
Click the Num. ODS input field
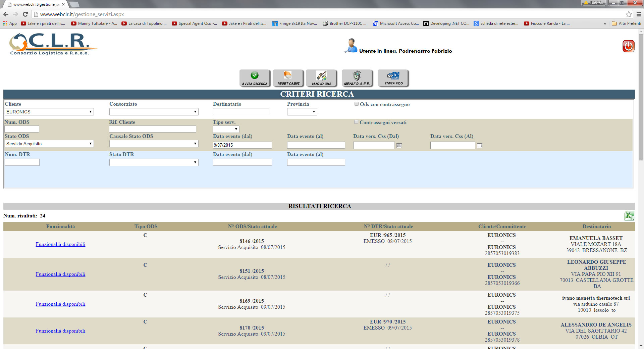(x=22, y=129)
